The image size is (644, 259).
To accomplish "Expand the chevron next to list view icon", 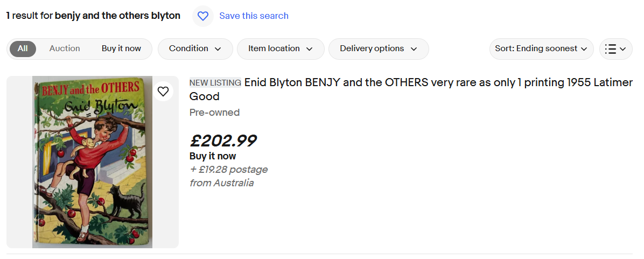I will (x=623, y=49).
